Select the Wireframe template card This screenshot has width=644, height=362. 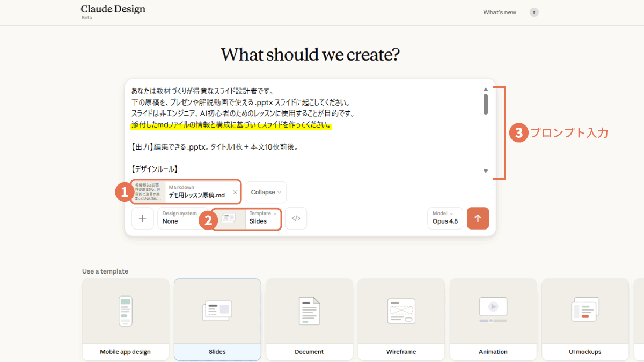click(401, 320)
